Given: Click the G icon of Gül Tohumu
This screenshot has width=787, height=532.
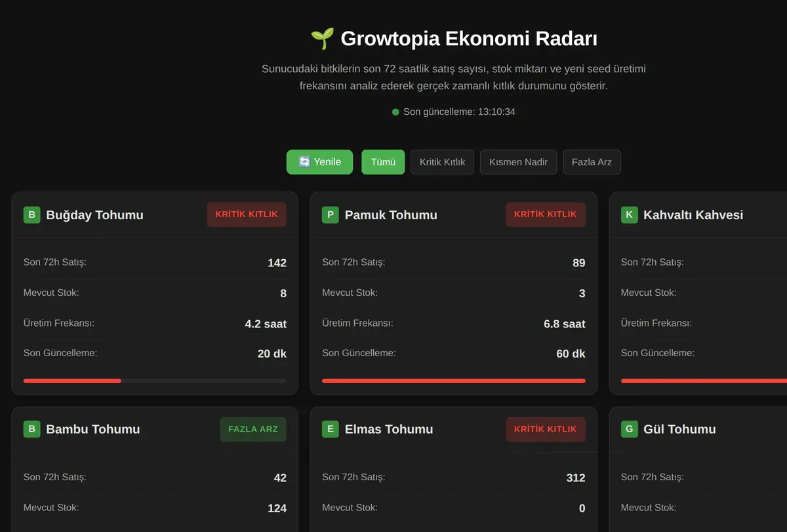Looking at the screenshot, I should [630, 429].
